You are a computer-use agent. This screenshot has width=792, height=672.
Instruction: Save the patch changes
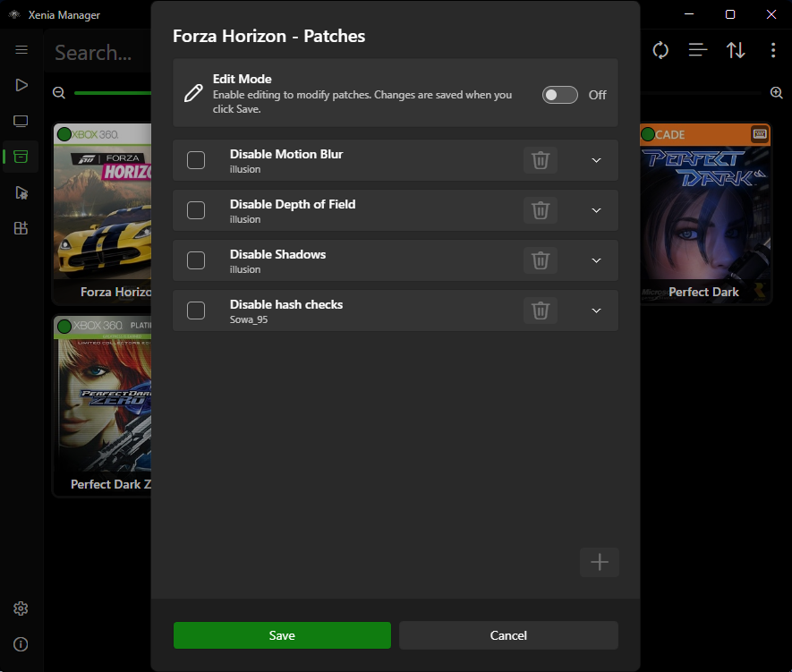point(282,635)
